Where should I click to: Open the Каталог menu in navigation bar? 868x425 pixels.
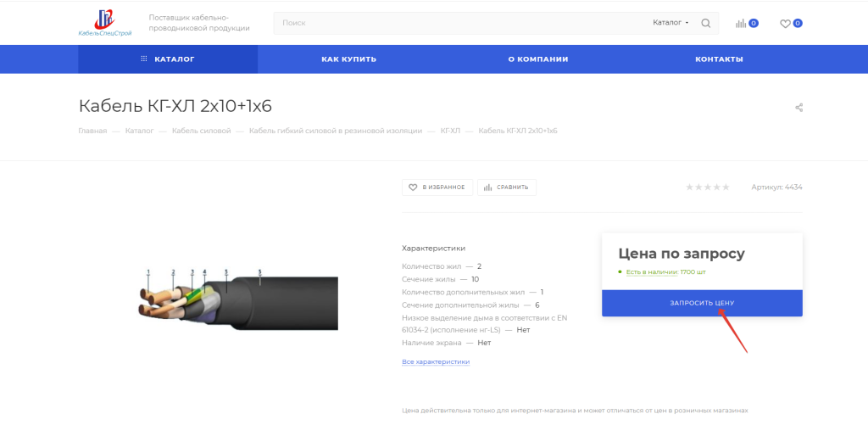(168, 59)
